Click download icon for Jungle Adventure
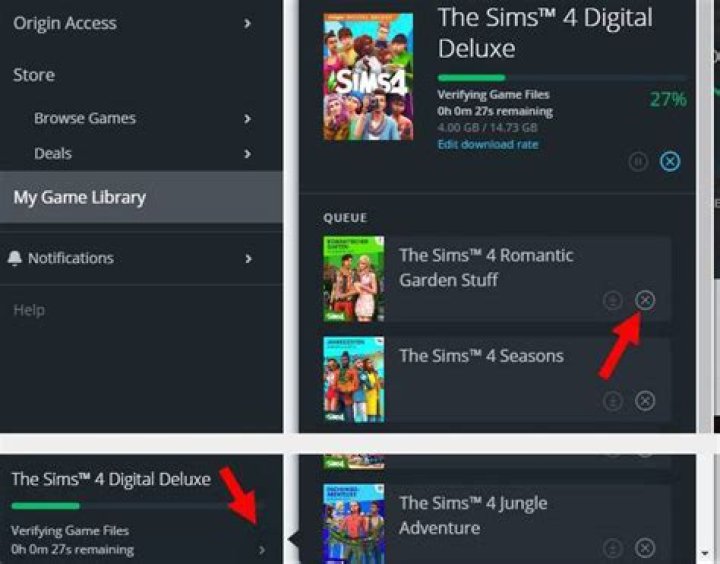This screenshot has width=720, height=564. pyautogui.click(x=613, y=547)
